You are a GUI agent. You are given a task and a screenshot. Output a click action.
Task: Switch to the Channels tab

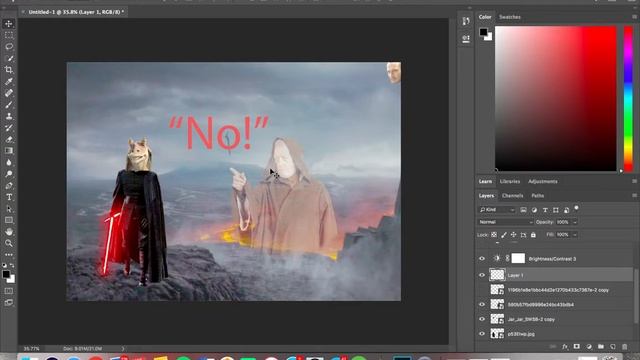pos(512,196)
